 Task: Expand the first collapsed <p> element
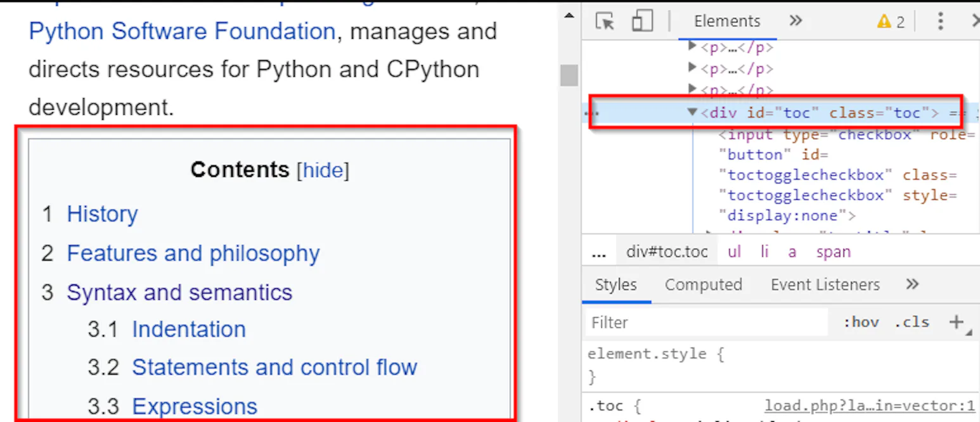click(693, 46)
